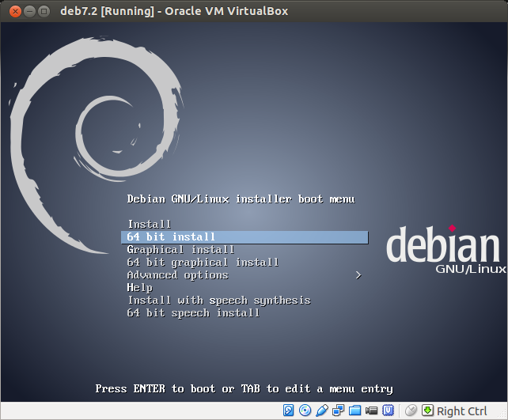The width and height of the screenshot is (508, 420).
Task: Maximize the deb7.2 VirtualBox window
Action: click(44, 11)
